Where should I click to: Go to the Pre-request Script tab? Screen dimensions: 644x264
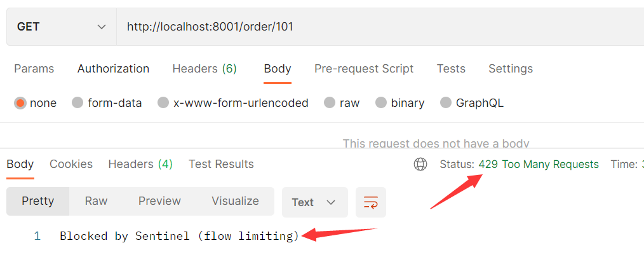[364, 69]
